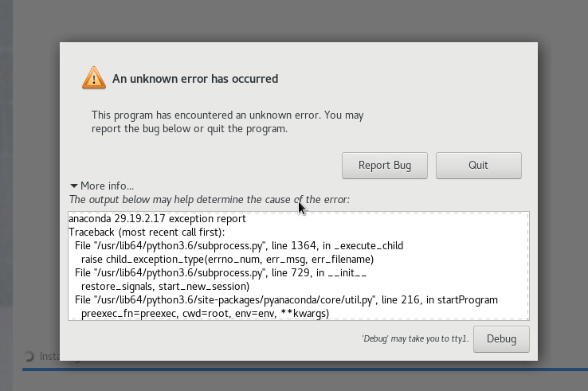This screenshot has height=391, width=588.
Task: Collapse the More info disclosure triangle
Action: [74, 186]
